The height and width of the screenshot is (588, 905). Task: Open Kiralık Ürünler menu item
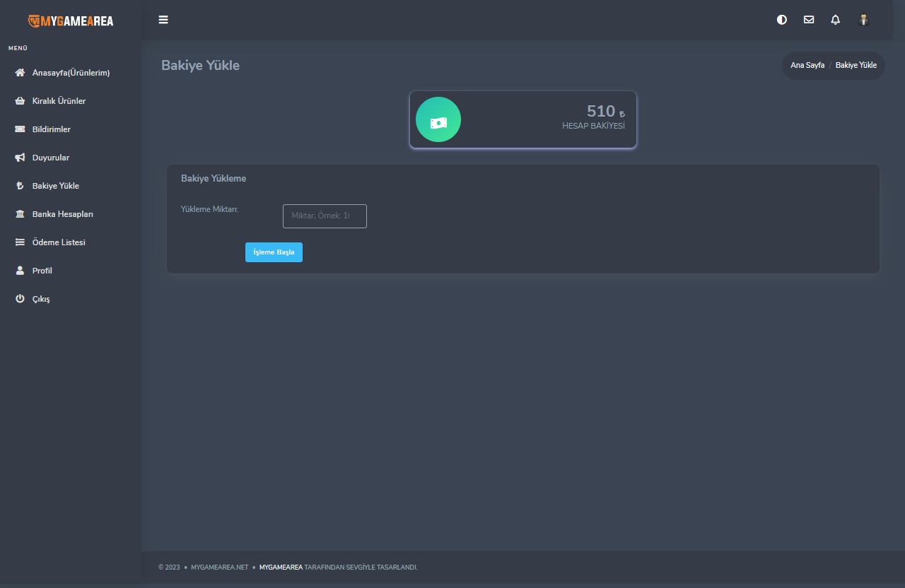tap(59, 101)
